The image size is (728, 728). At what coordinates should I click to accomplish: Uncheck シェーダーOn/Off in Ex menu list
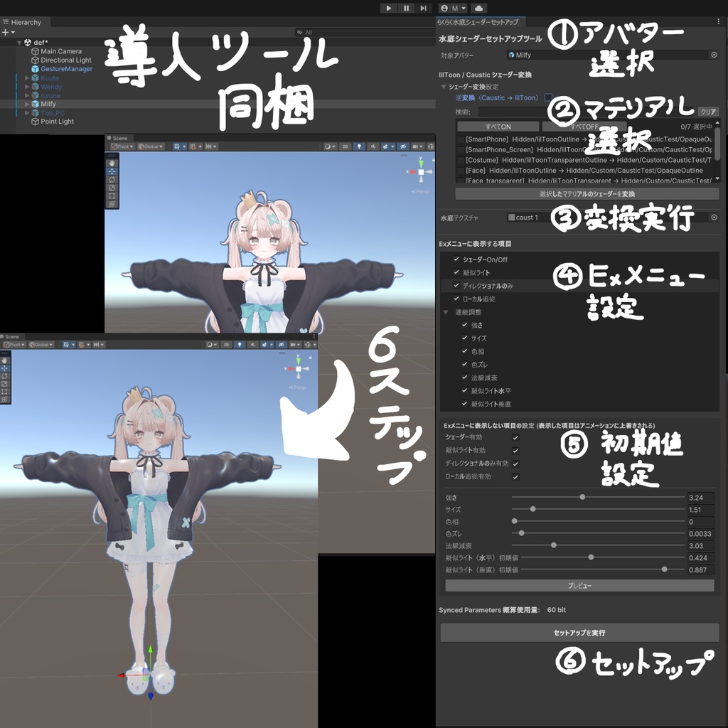(456, 259)
